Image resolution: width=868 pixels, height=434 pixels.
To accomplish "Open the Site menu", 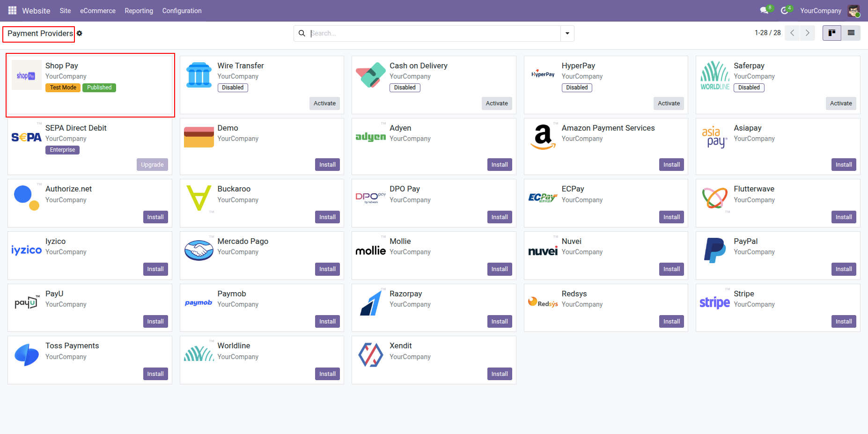I will tap(65, 11).
